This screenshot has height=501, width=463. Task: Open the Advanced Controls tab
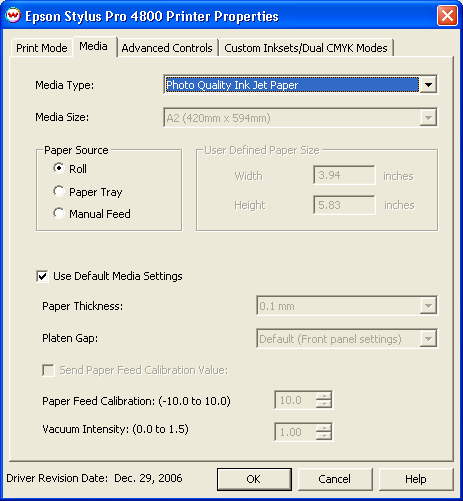coord(167,48)
